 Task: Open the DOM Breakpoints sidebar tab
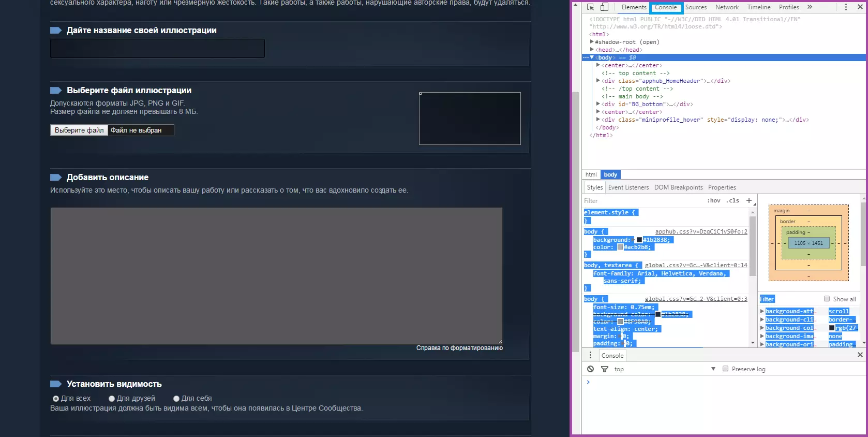click(x=678, y=187)
